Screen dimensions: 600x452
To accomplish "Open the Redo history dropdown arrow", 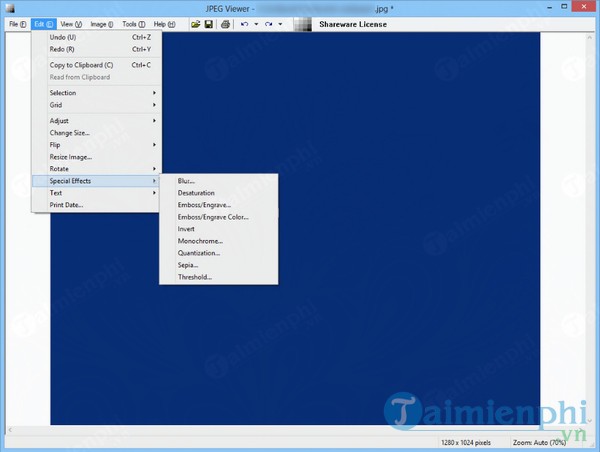I will tap(280, 24).
